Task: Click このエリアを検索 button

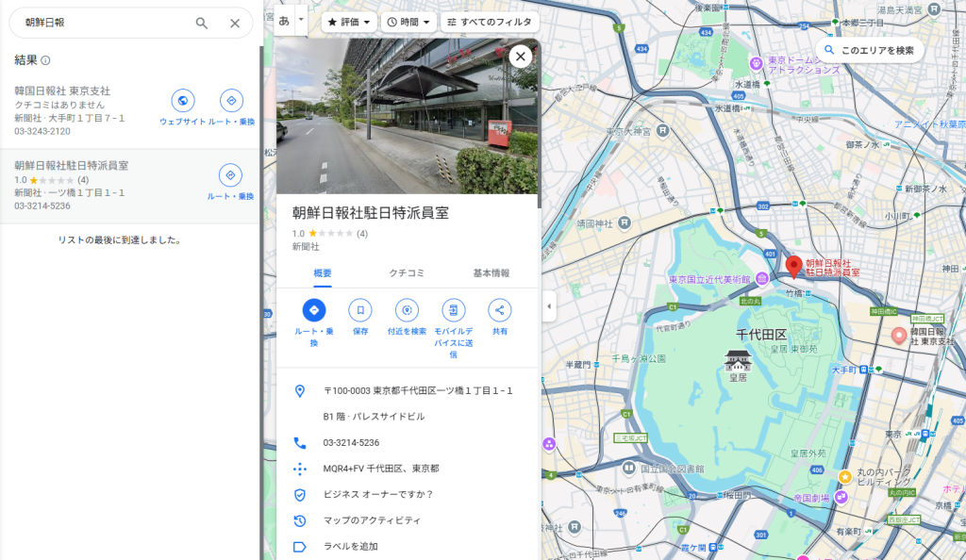Action: tap(869, 50)
